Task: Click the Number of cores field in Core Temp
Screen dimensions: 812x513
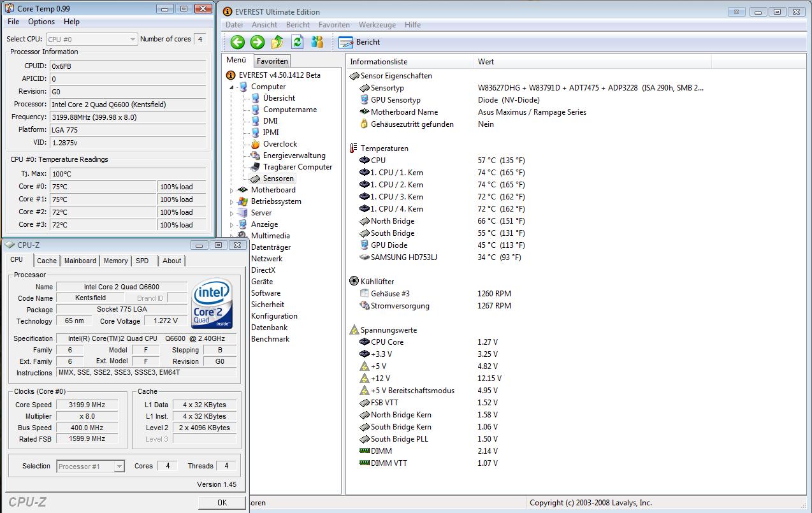Action: pyautogui.click(x=199, y=40)
